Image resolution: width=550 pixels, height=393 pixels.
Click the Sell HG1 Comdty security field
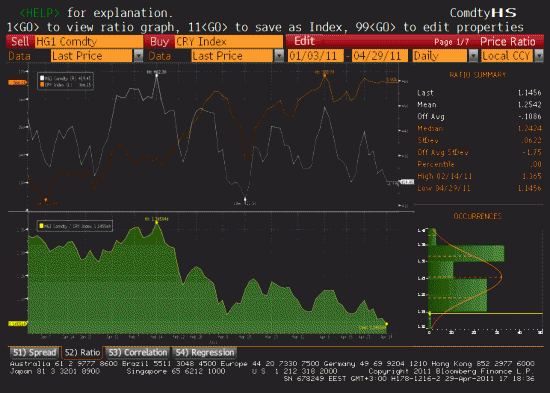[89, 42]
